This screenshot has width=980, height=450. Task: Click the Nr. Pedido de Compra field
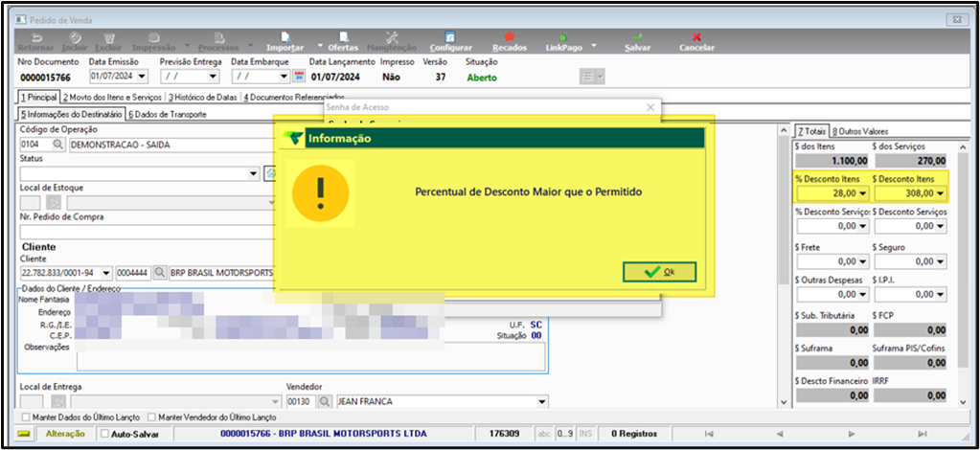[x=148, y=232]
